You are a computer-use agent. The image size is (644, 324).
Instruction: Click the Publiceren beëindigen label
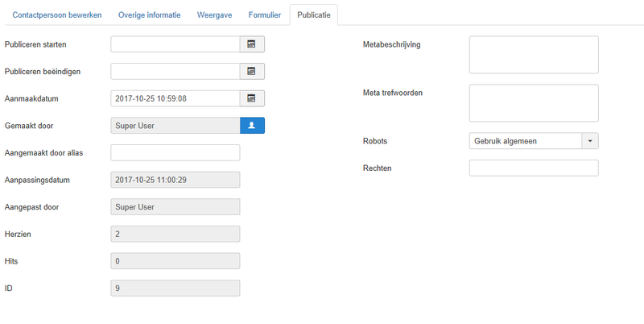pyautogui.click(x=43, y=72)
